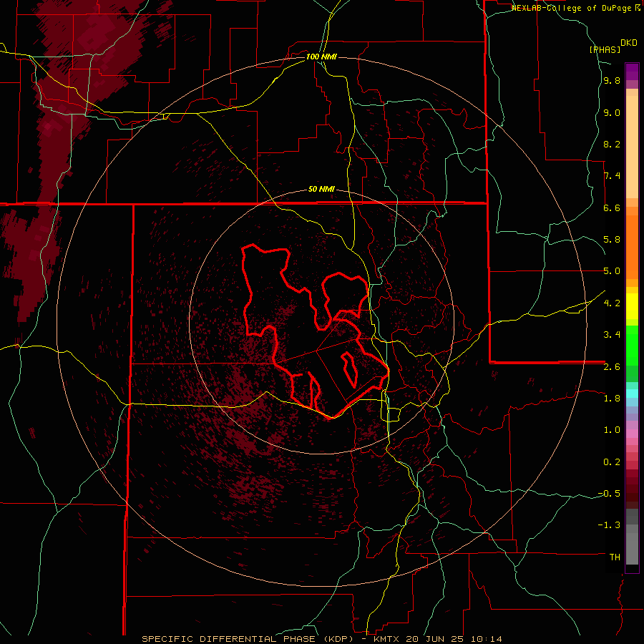Pick the gray TH band on the colorbar
The image size is (644, 644).
click(632, 549)
